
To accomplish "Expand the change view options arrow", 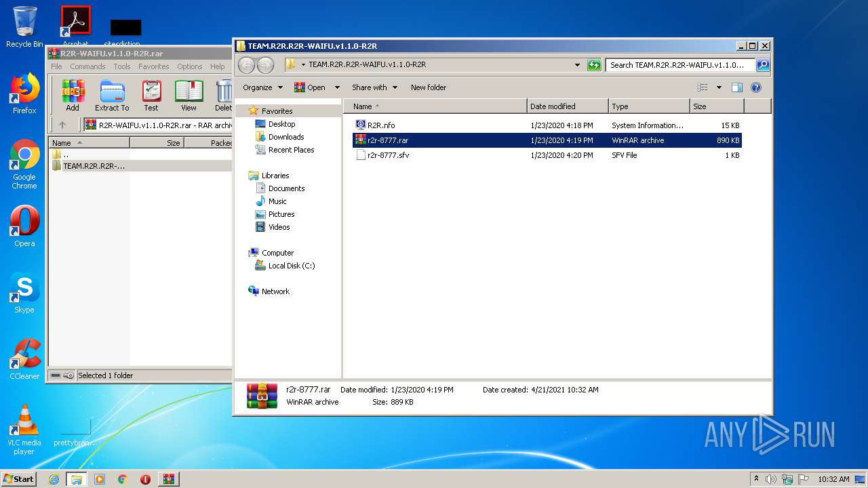I will (719, 87).
